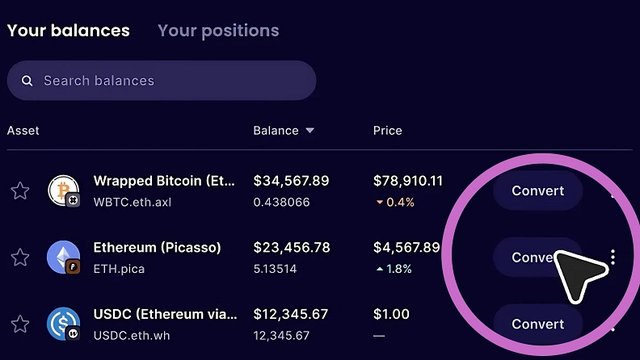Viewport: 640px width, 360px height.
Task: Click the Asset column header
Action: point(23,131)
